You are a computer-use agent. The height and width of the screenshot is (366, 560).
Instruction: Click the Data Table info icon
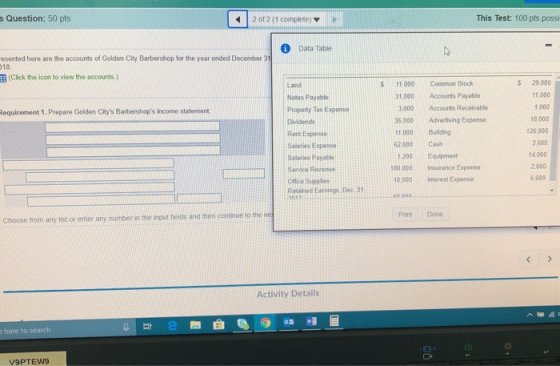tap(285, 48)
